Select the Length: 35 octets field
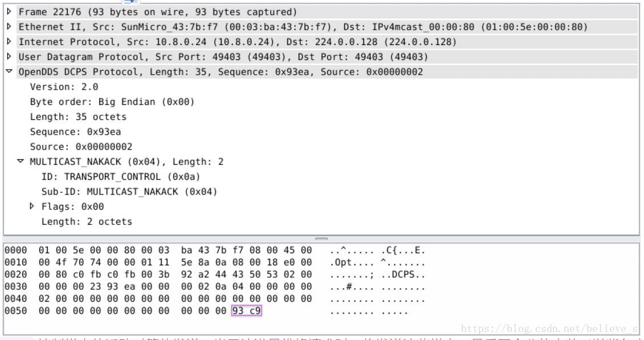The height and width of the screenshot is (340, 644). click(78, 117)
